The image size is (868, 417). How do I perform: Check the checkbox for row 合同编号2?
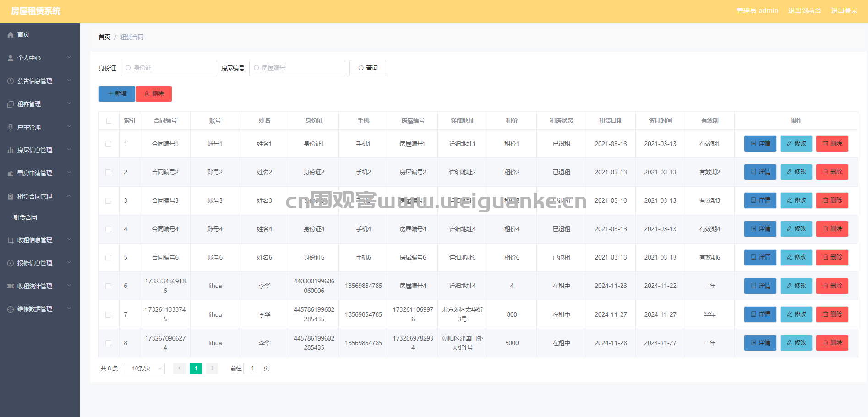pyautogui.click(x=109, y=172)
